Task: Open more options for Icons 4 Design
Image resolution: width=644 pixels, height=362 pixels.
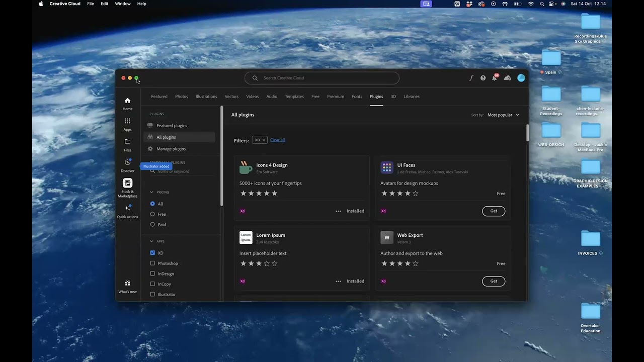Action: click(x=338, y=211)
